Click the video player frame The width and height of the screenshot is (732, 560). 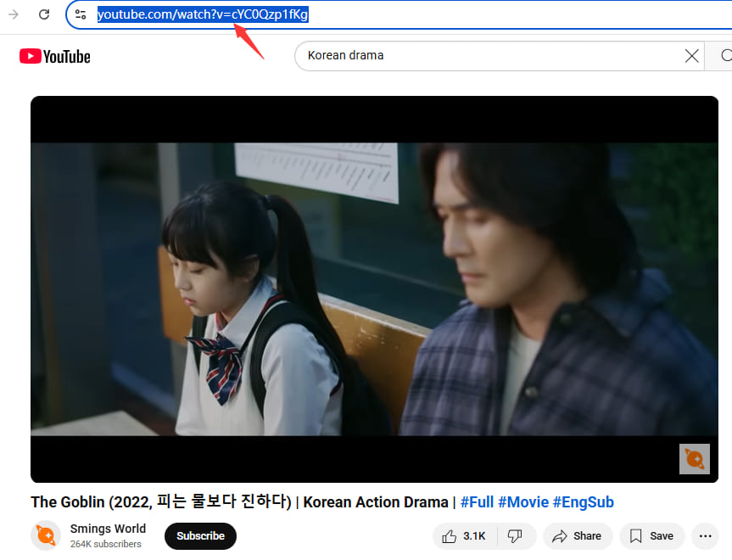click(x=374, y=289)
